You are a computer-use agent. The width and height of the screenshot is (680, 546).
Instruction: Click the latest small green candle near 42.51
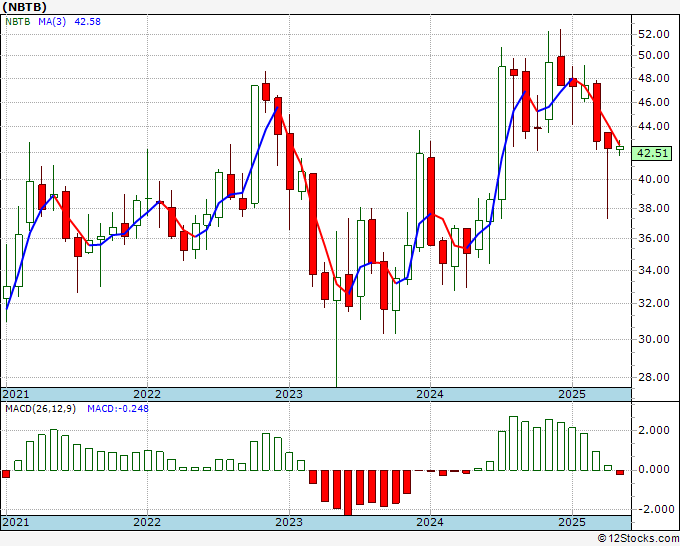pos(620,148)
